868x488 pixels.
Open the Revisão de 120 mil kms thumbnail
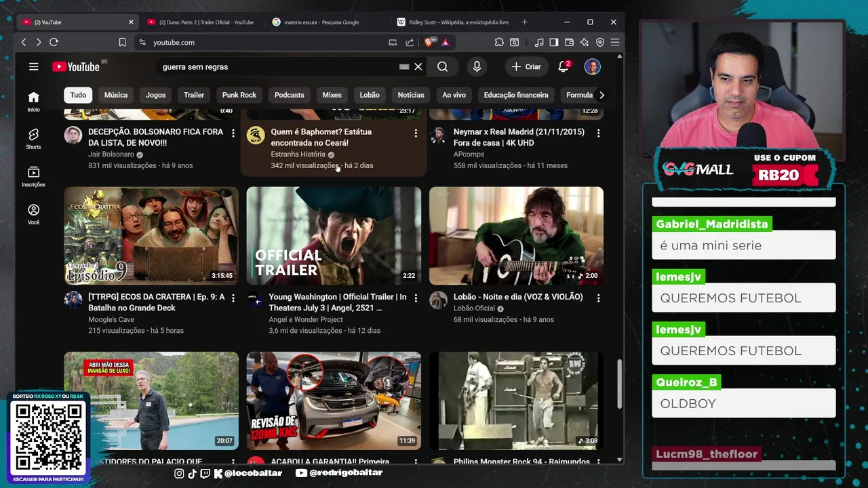click(x=334, y=401)
